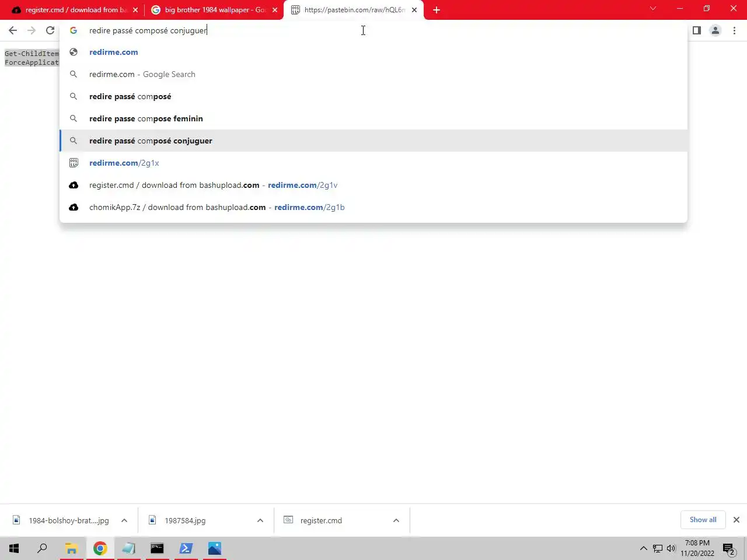747x560 pixels.
Task: Click Show all downloads button
Action: [x=703, y=520]
